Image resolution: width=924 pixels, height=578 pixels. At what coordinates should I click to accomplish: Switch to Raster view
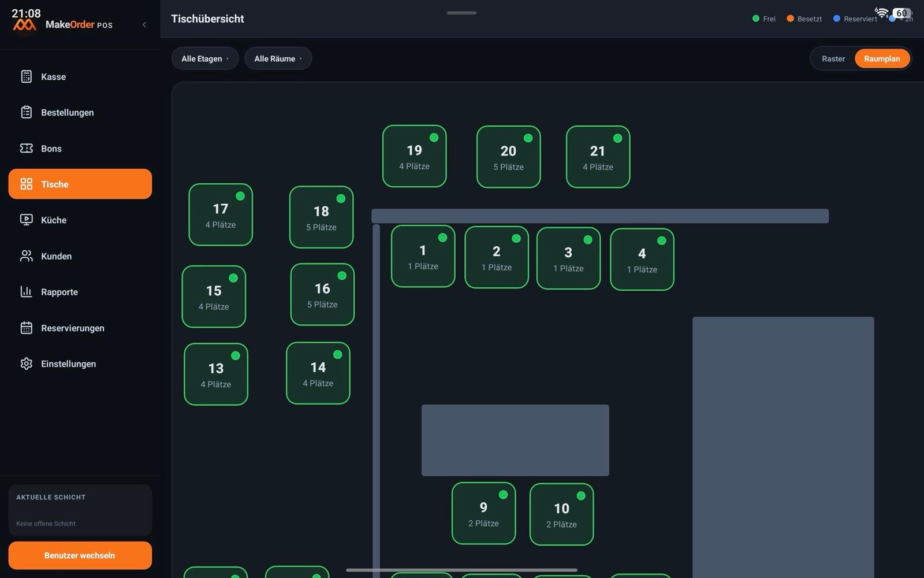tap(833, 58)
